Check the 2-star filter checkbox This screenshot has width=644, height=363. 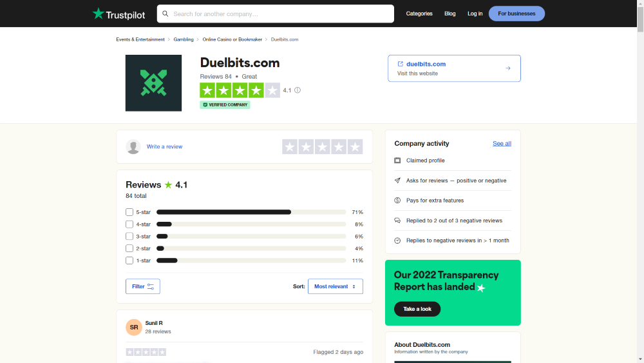tap(129, 248)
